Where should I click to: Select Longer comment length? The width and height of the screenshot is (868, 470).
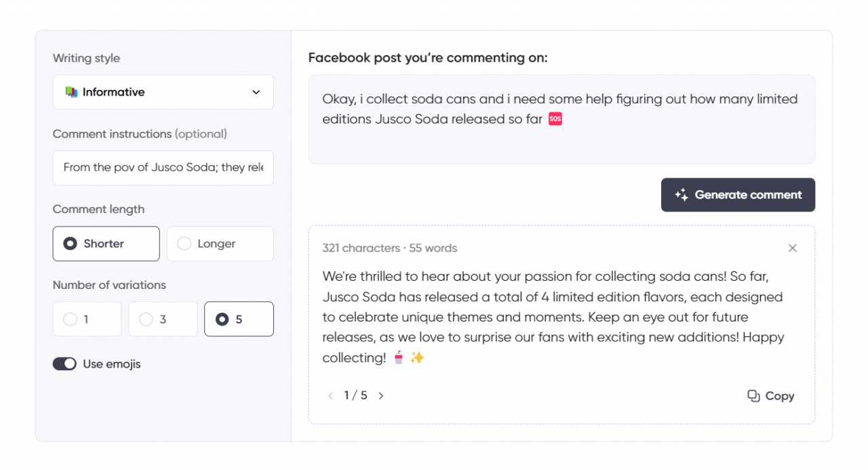pyautogui.click(x=220, y=243)
